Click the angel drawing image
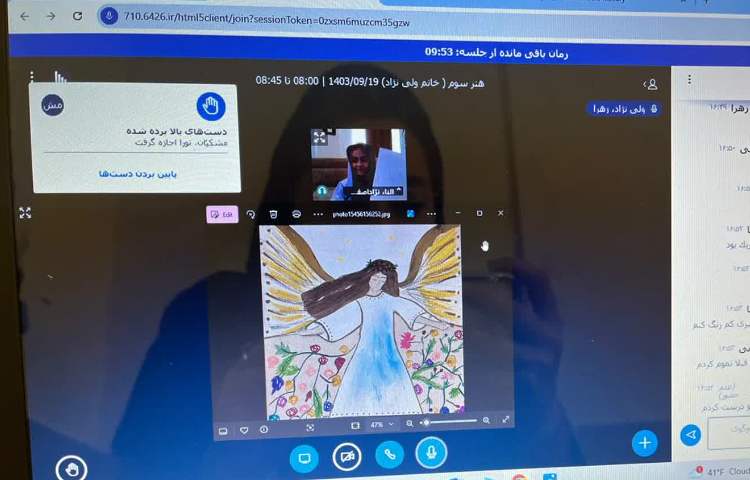 click(362, 321)
